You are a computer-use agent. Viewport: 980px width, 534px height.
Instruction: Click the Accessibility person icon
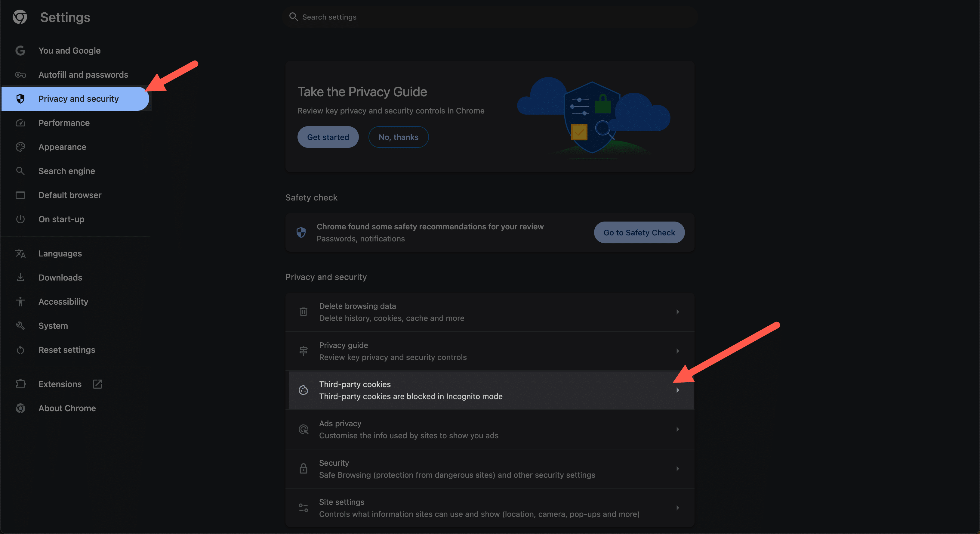20,301
